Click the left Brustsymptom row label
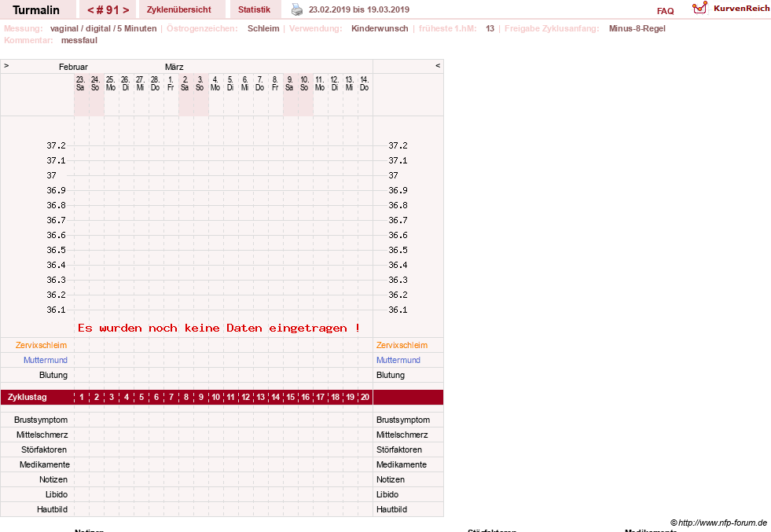Viewport: 771px width, 532px height. tap(41, 420)
